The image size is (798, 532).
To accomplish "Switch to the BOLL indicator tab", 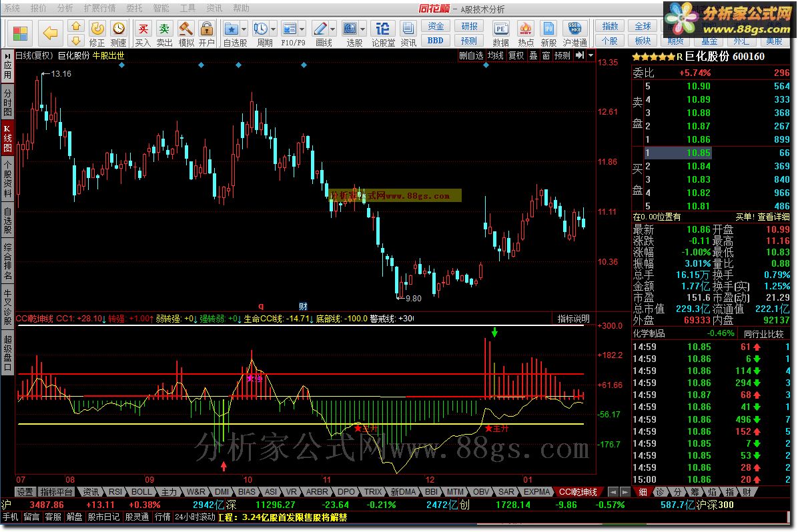I will [141, 492].
